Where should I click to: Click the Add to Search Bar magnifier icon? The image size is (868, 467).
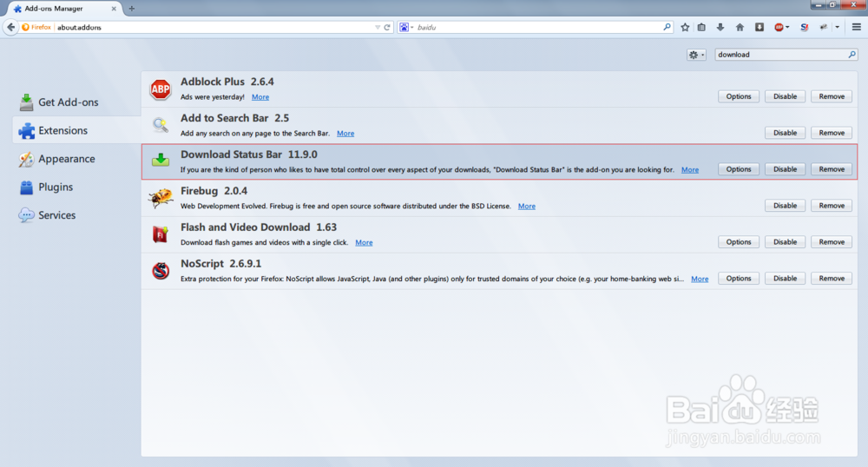(x=161, y=125)
